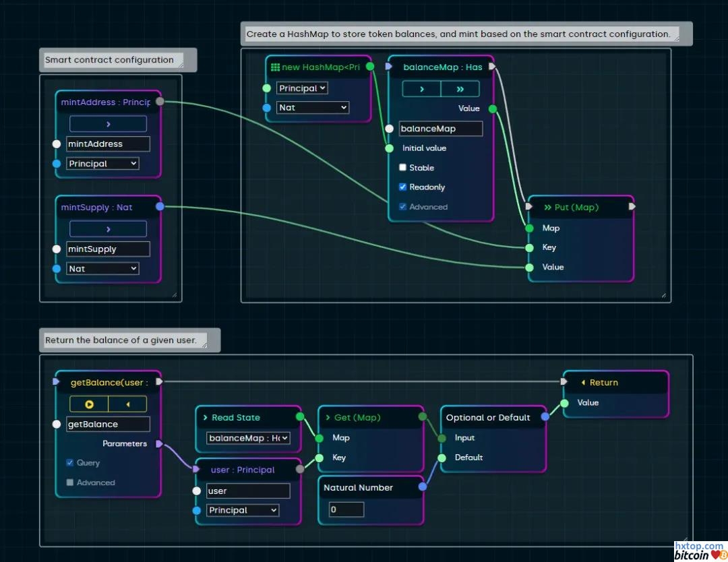Click the play icon on getBalance node
This screenshot has height=562, width=728.
(89, 404)
